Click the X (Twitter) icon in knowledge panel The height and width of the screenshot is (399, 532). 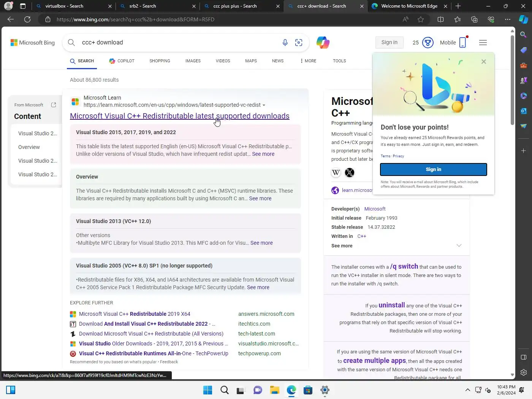(350, 173)
